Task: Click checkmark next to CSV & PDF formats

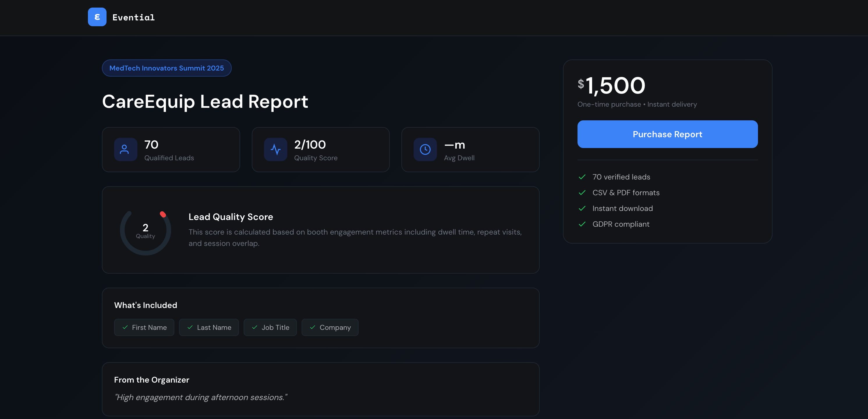Action: (x=582, y=193)
